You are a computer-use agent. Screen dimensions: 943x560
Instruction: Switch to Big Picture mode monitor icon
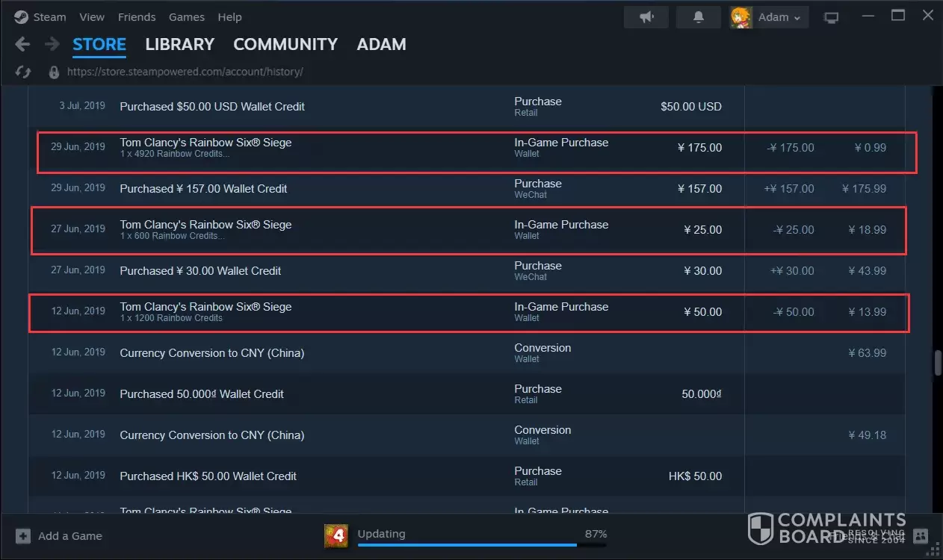[830, 17]
